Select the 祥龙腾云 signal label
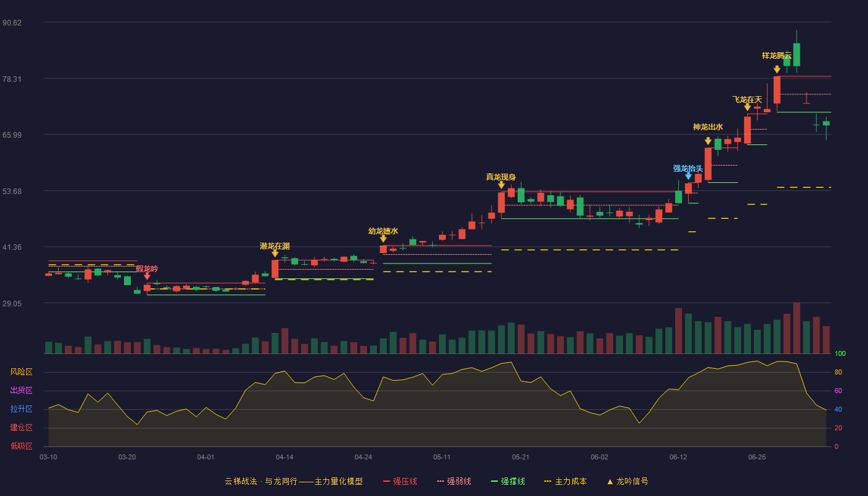868x496 pixels. click(x=777, y=56)
